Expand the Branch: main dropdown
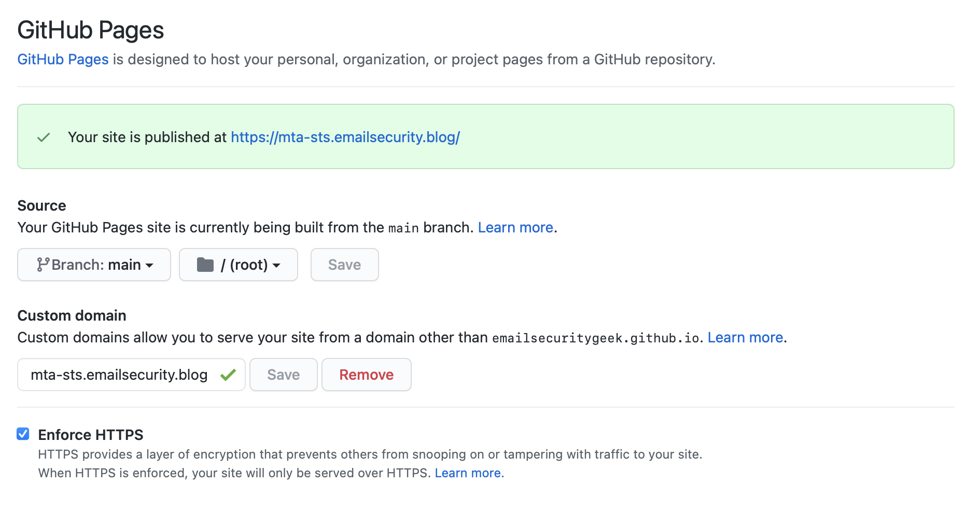The height and width of the screenshot is (525, 980). [94, 265]
